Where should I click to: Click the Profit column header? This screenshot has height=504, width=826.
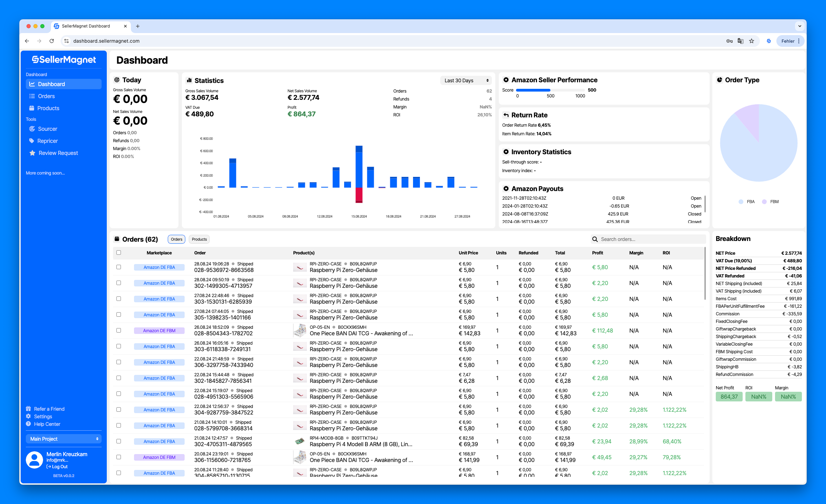[x=598, y=253]
